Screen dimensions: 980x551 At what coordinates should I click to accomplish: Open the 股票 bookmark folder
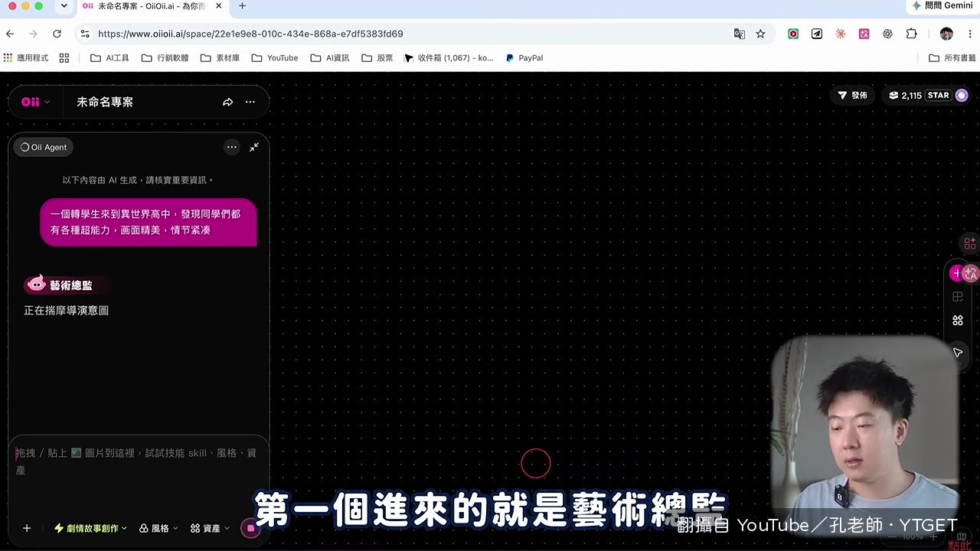pos(377,58)
